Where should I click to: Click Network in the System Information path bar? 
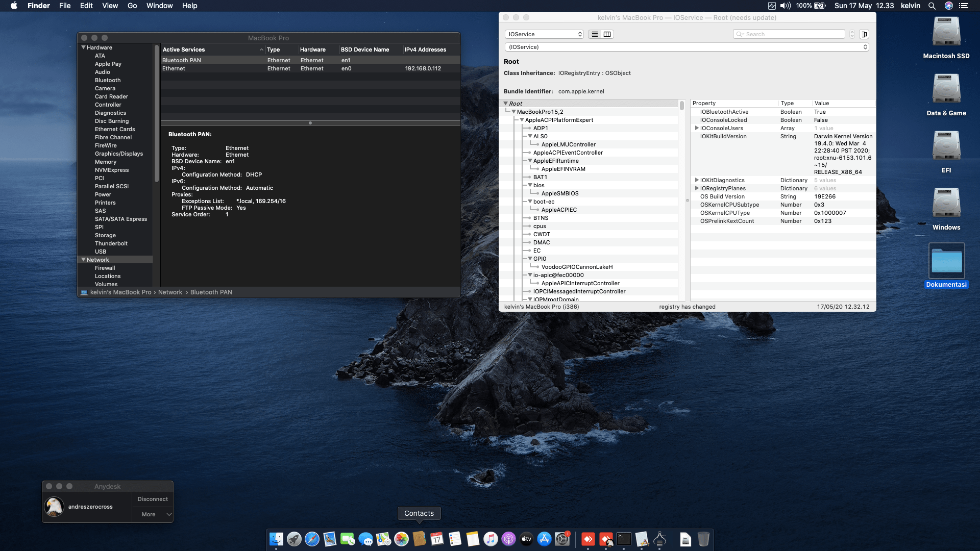coord(170,292)
